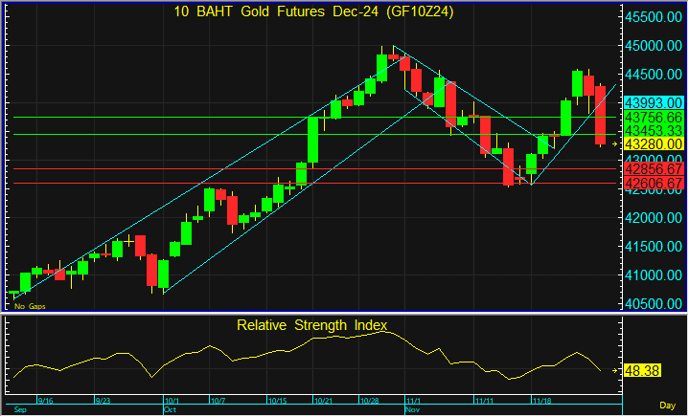Click the green 43453.33 price level label
The height and width of the screenshot is (417, 689).
(x=653, y=131)
